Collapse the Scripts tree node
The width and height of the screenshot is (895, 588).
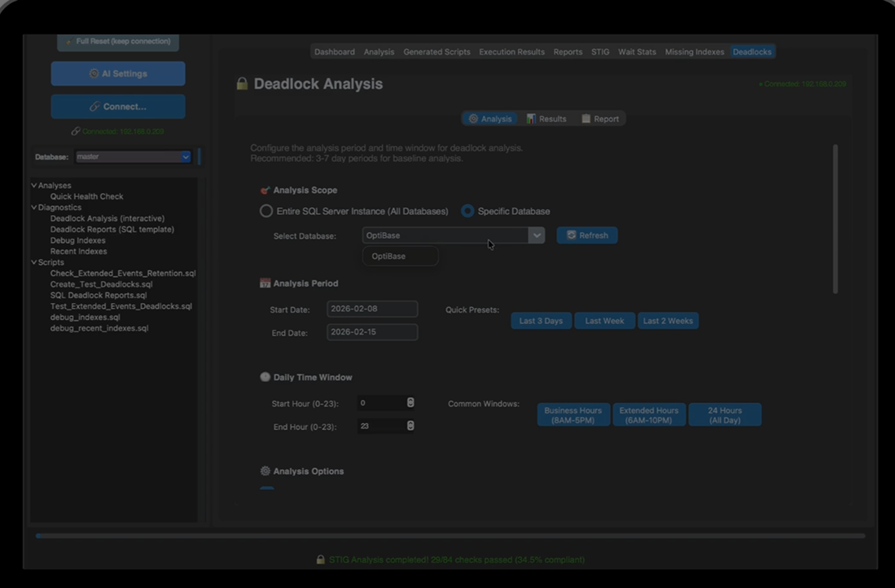pos(33,262)
